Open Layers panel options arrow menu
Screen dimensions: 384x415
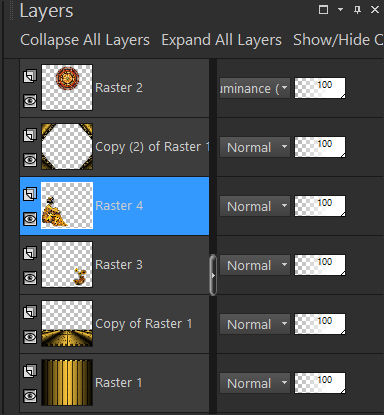click(x=340, y=10)
